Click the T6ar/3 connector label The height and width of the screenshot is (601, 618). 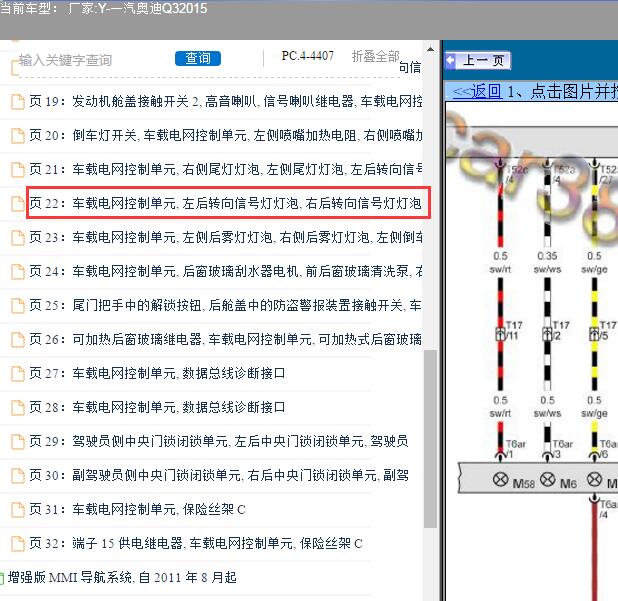click(562, 449)
